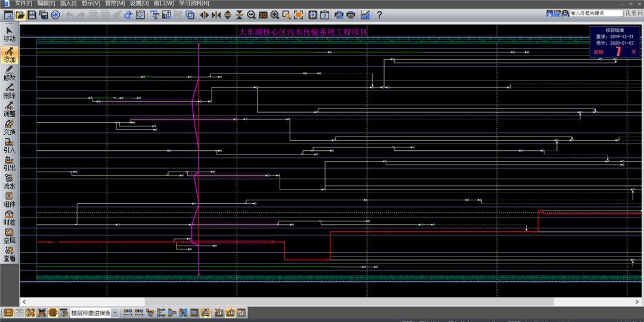Select the 交换 (Swap) tool
This screenshot has height=322, width=644.
pyautogui.click(x=10, y=128)
